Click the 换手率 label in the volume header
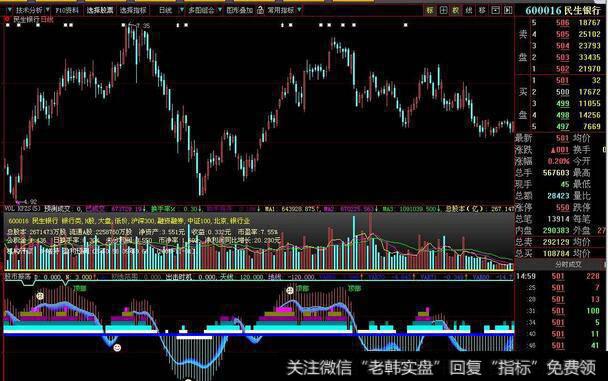Image resolution: width=608 pixels, height=381 pixels. (163, 209)
